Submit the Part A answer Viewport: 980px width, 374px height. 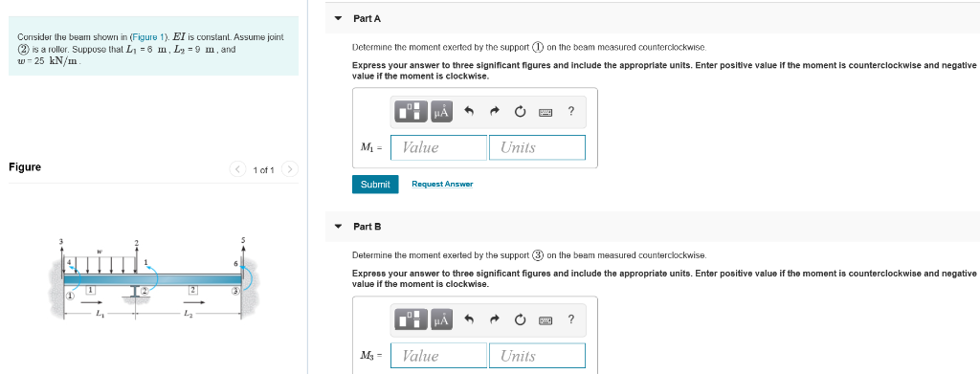(375, 185)
